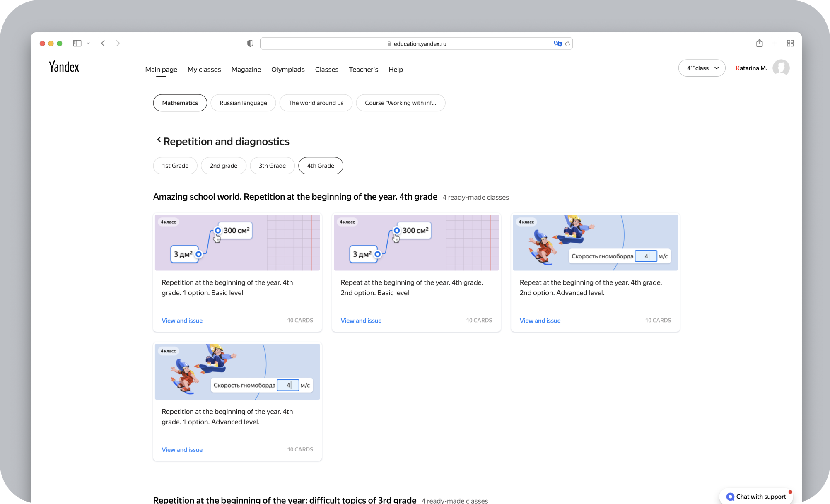Open sidebar options dropdown arrow

click(88, 43)
